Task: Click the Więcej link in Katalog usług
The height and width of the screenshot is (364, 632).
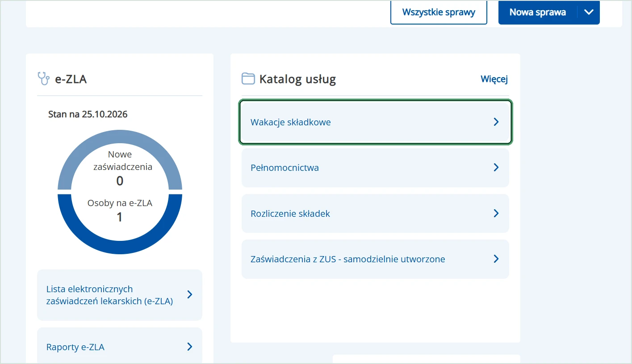Action: point(494,79)
